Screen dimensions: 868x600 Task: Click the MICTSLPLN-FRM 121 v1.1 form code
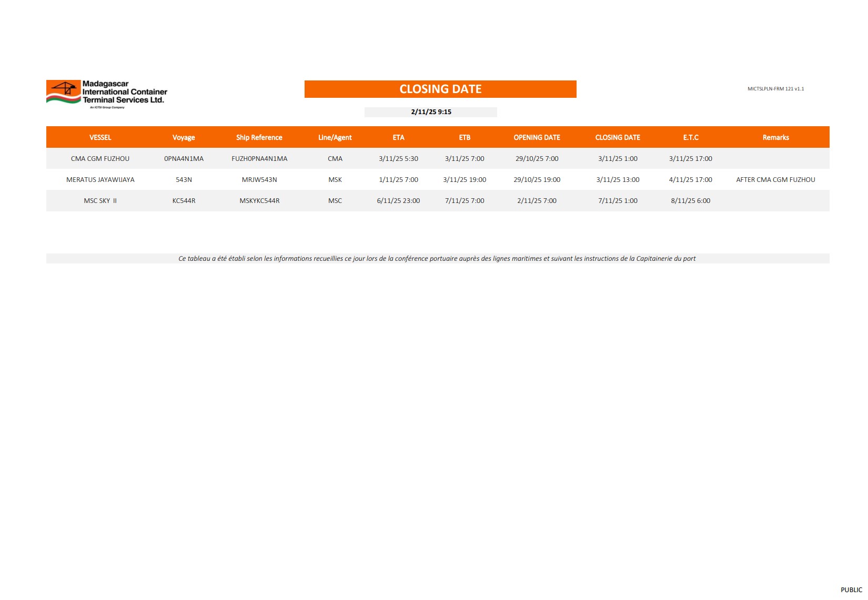pyautogui.click(x=775, y=89)
